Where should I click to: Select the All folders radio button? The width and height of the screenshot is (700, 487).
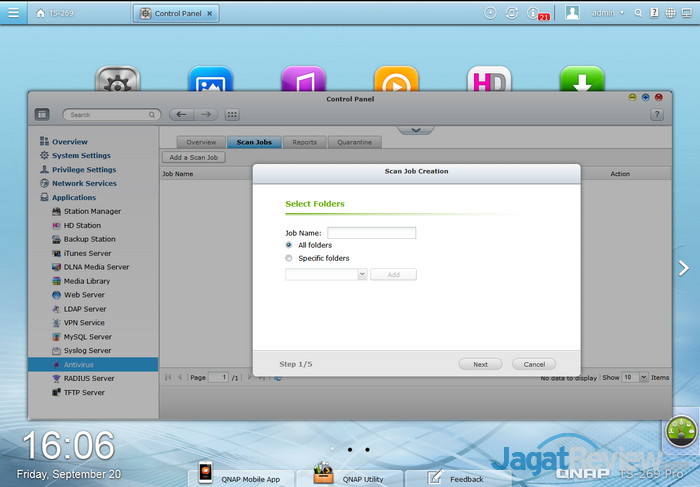(x=289, y=245)
